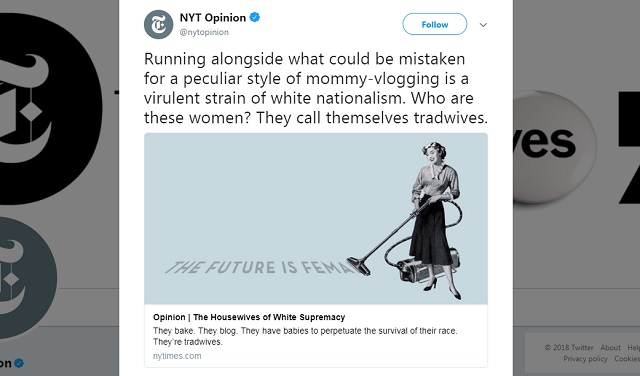Click the vacuuming housewife article image
Image resolution: width=640 pixels, height=376 pixels.
316,219
